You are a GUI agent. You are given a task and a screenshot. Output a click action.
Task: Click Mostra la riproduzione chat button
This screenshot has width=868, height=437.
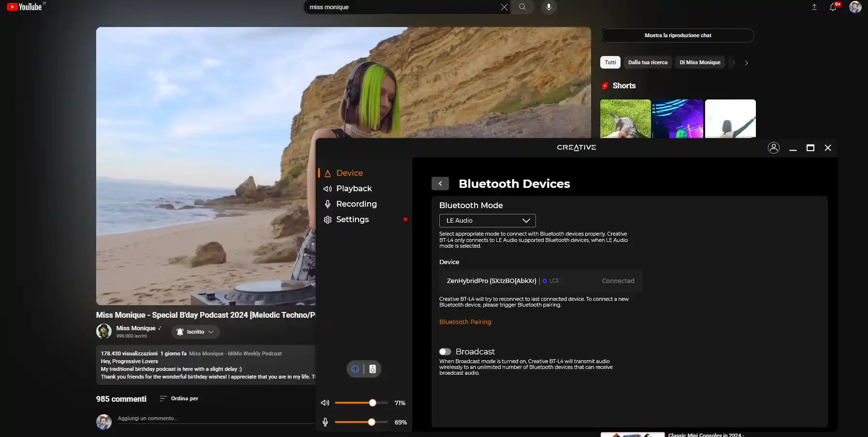click(x=678, y=35)
